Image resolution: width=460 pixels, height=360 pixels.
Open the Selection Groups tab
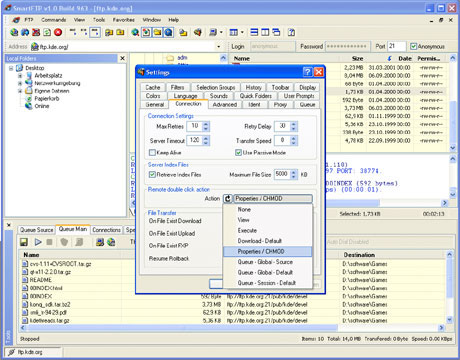(x=216, y=87)
